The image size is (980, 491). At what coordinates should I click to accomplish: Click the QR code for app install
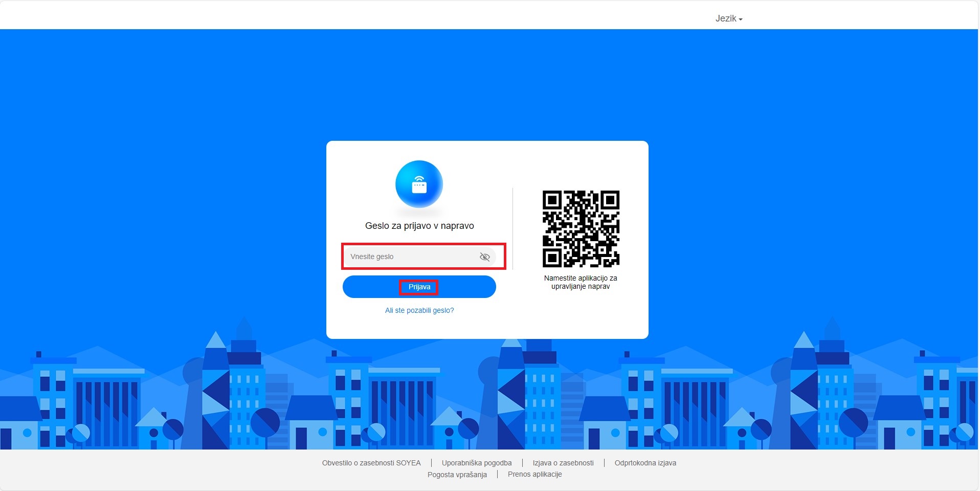click(x=581, y=229)
